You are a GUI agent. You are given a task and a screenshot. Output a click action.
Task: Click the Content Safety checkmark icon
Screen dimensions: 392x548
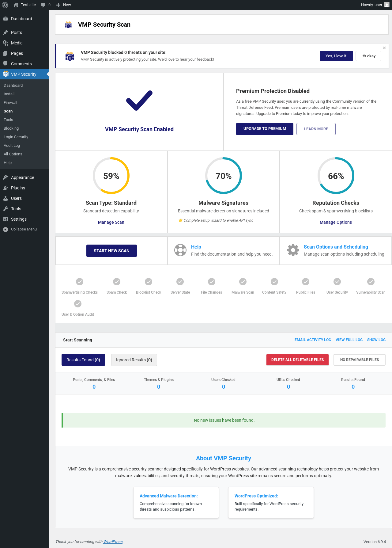[x=274, y=282]
